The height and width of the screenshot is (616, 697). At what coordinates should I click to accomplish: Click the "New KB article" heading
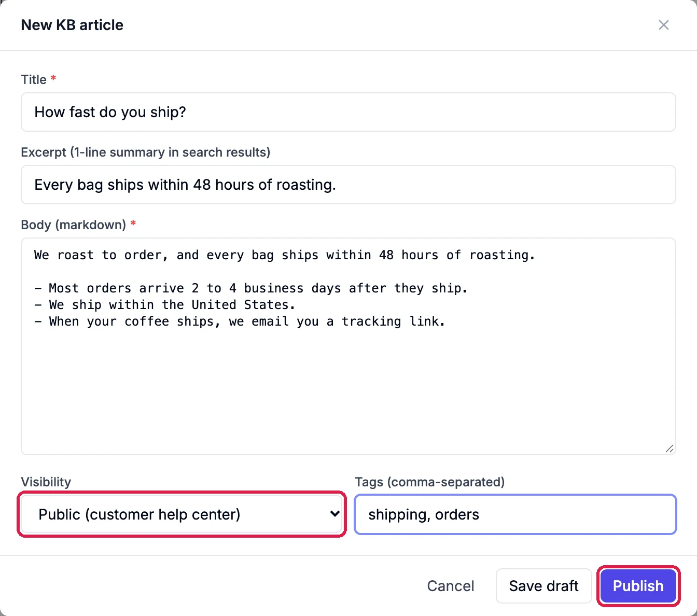coord(72,25)
